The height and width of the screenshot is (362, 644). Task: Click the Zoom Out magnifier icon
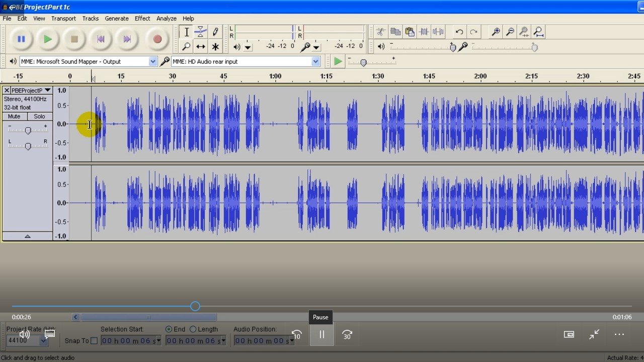(x=510, y=32)
